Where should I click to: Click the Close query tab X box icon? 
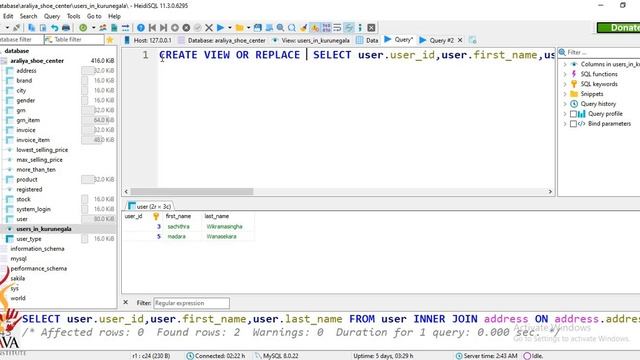pyautogui.click(x=371, y=28)
